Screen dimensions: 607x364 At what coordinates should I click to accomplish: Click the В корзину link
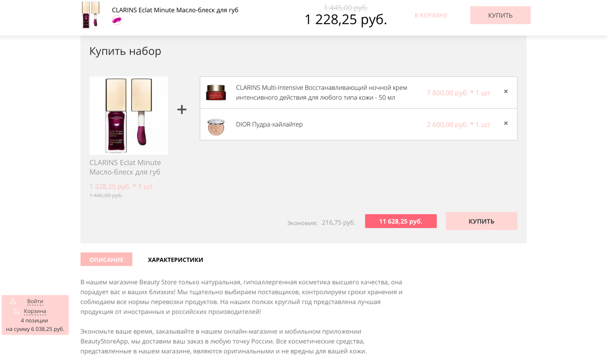pyautogui.click(x=431, y=15)
